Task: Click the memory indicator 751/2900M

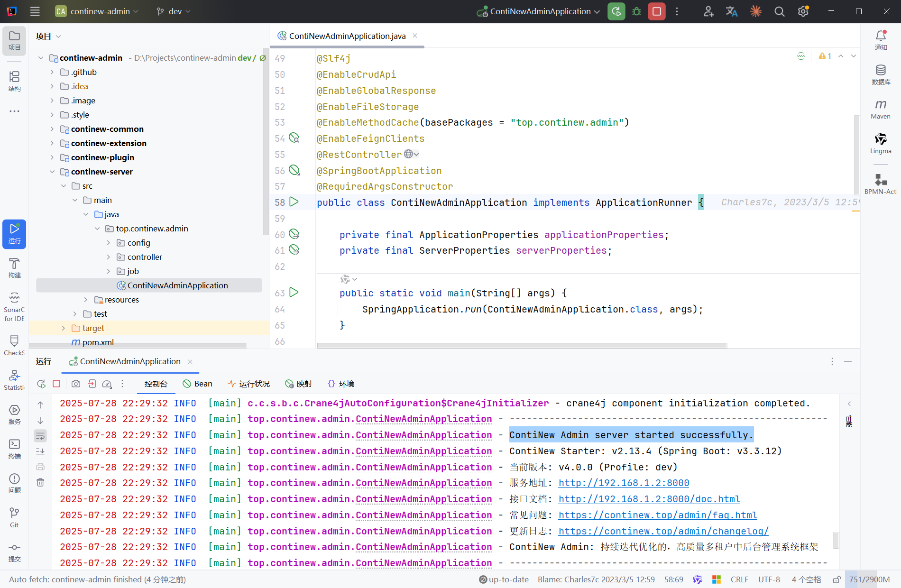Action: pos(869,579)
